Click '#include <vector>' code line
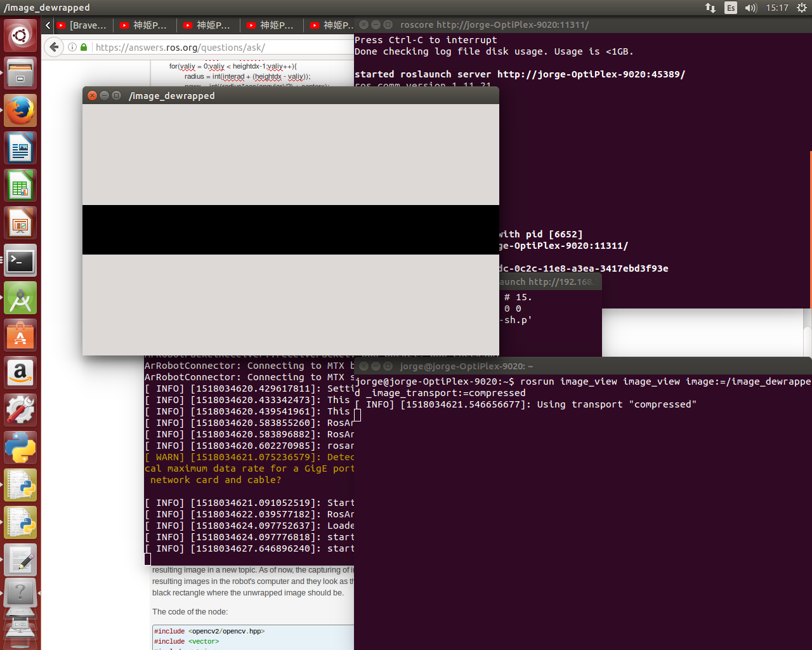 pos(187,641)
